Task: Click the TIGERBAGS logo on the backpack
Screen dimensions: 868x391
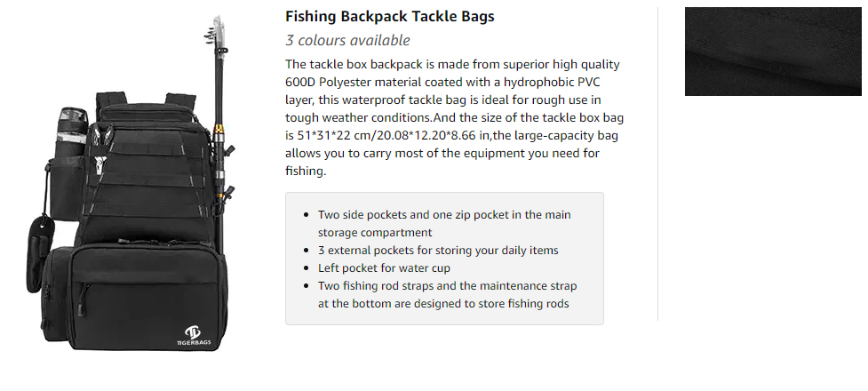Action: pos(195,338)
